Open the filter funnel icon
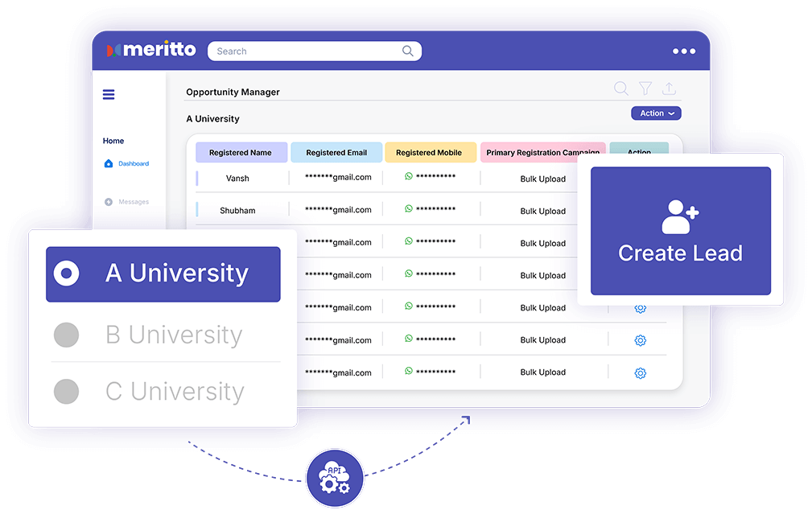 point(645,88)
